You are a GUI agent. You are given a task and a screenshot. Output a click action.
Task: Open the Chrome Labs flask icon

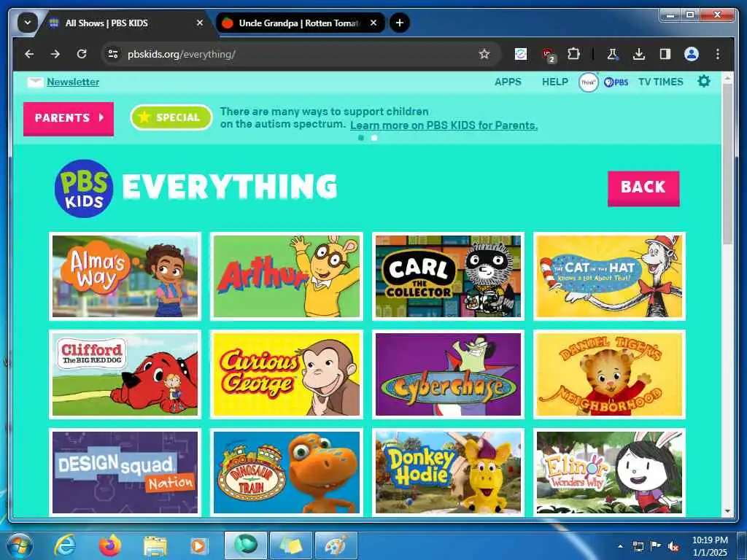click(x=612, y=54)
